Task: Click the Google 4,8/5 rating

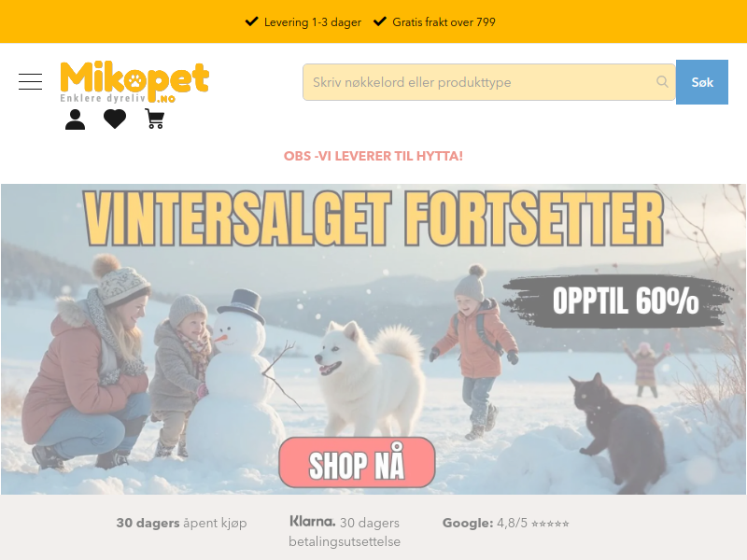Action: point(505,523)
